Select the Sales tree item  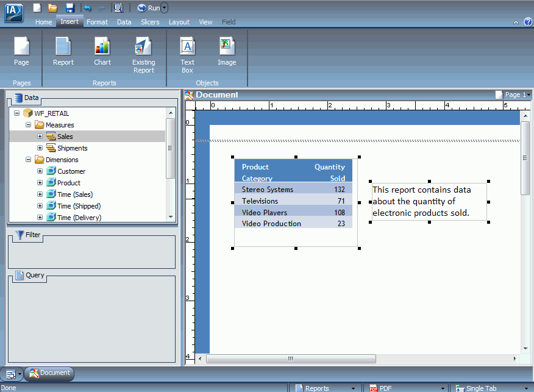click(65, 137)
